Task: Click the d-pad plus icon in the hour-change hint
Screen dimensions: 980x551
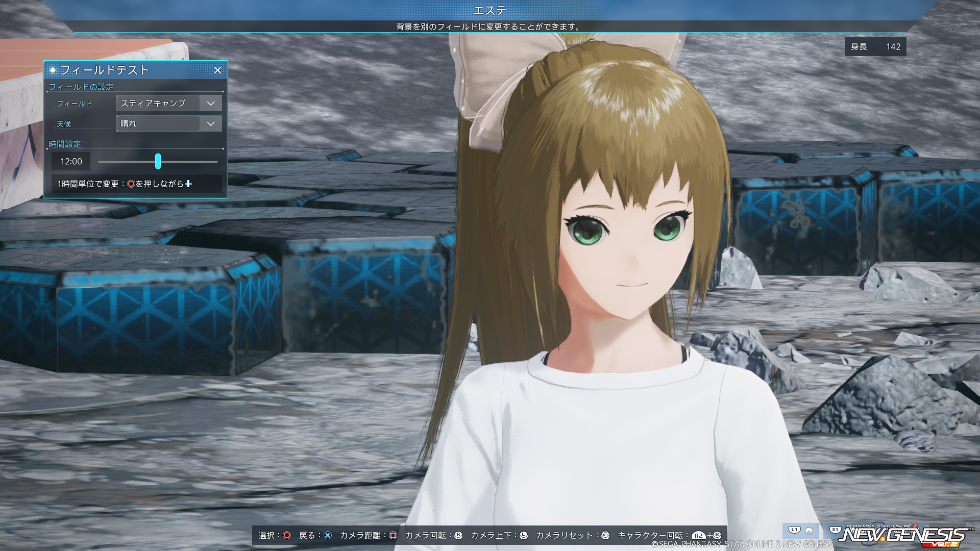Action: click(188, 184)
